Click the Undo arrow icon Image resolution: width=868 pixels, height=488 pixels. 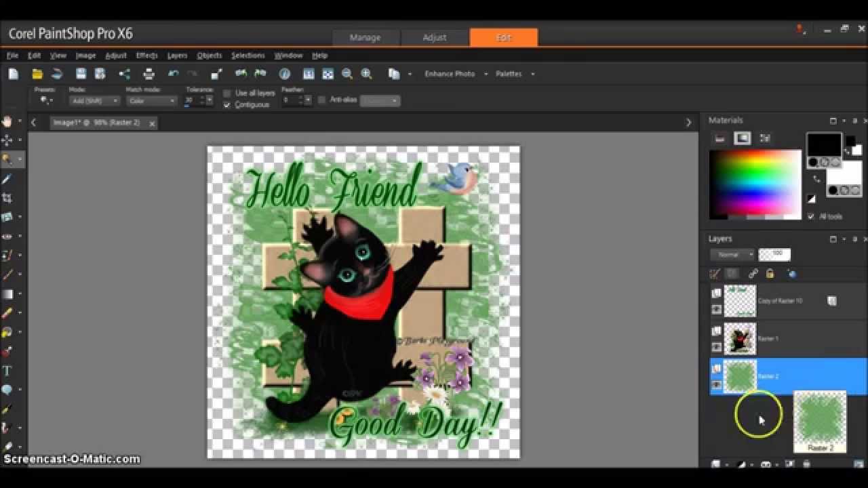173,74
